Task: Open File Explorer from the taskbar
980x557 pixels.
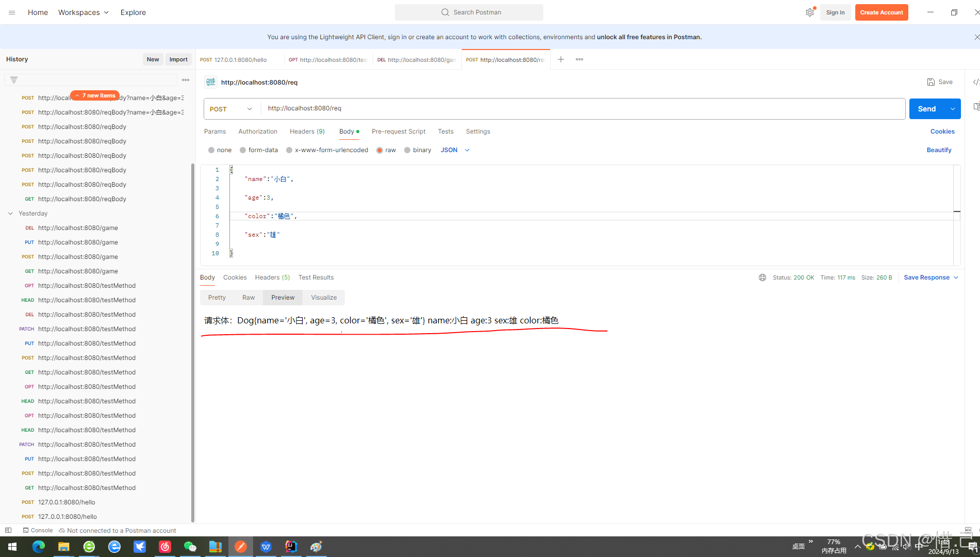Action: 63,547
